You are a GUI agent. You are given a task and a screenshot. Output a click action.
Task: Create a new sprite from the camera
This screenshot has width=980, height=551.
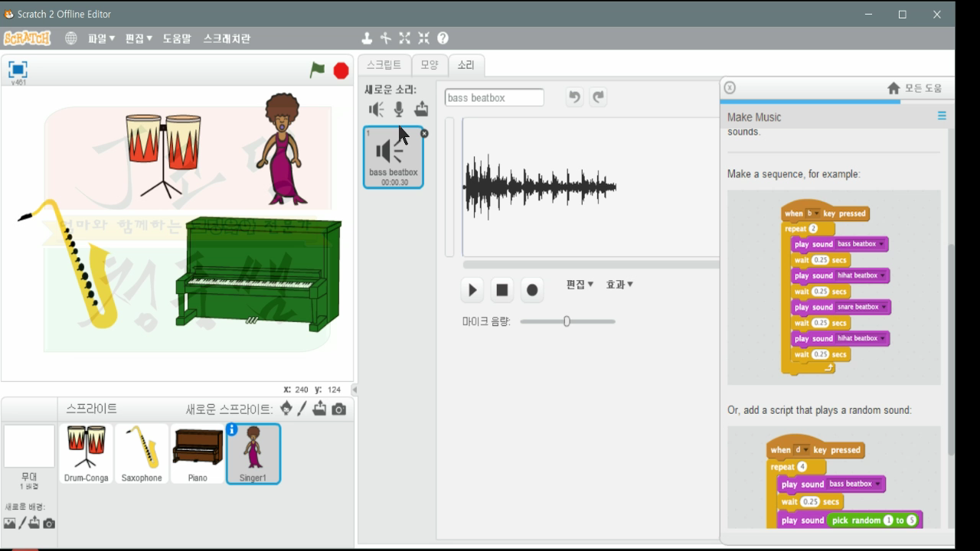click(x=339, y=409)
